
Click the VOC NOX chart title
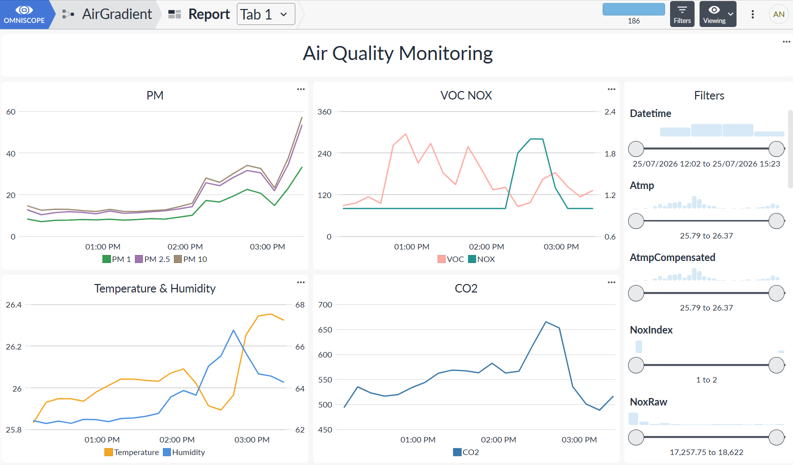(466, 96)
